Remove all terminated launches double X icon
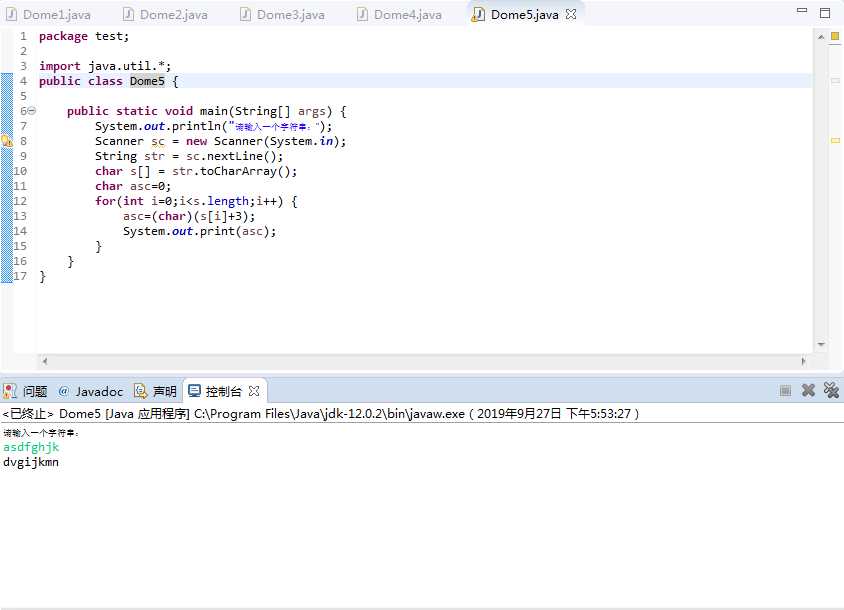 831,390
